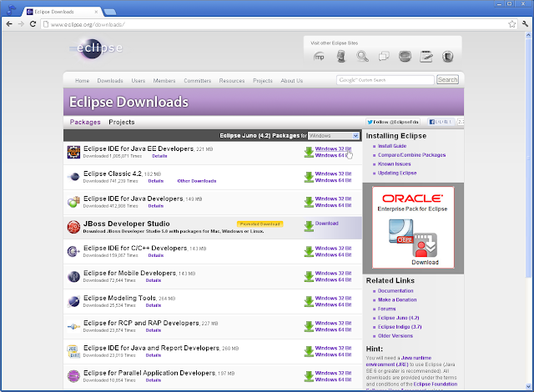This screenshot has height=392, width=534.
Task: Click the Eclipse IDE for Java Developers icon
Action: (73, 202)
